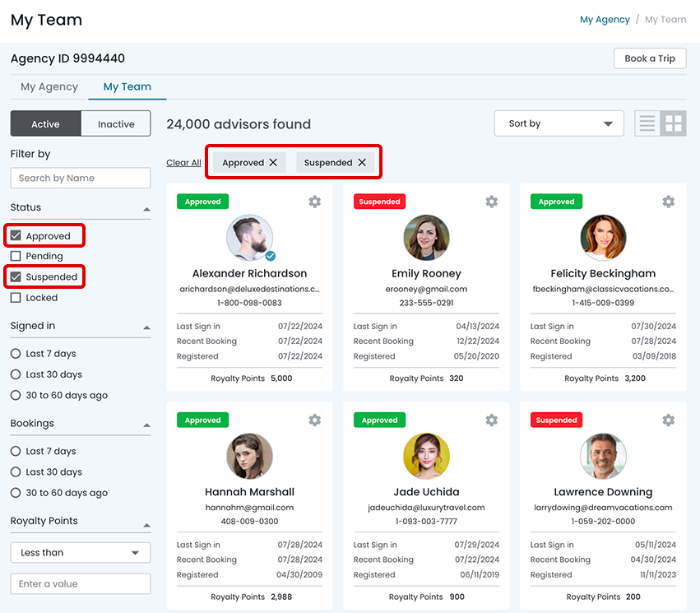
Task: Click gear icon on Lawrence Downing's card
Action: (668, 420)
